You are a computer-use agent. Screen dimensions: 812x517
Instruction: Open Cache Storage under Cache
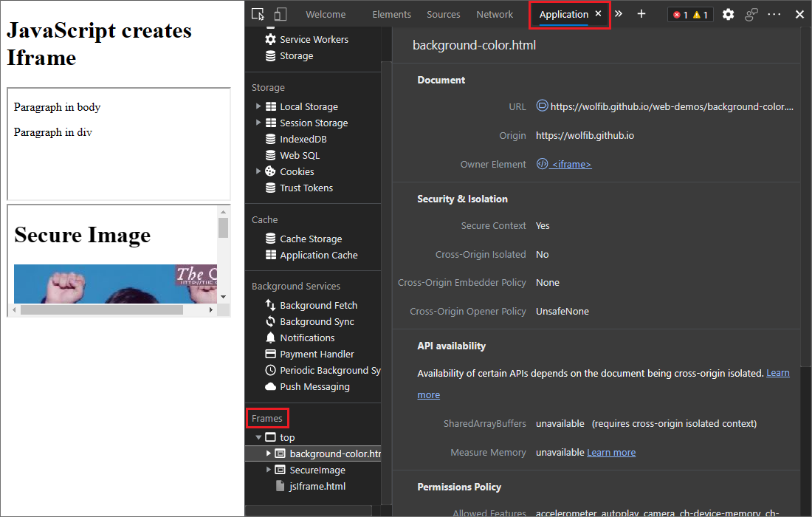pos(310,238)
